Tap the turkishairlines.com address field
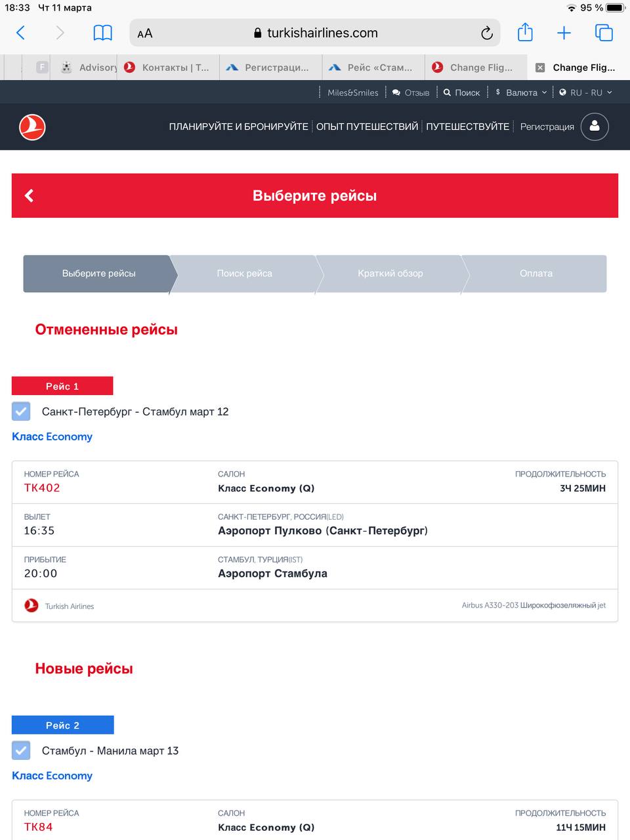Image resolution: width=630 pixels, height=840 pixels. (315, 33)
